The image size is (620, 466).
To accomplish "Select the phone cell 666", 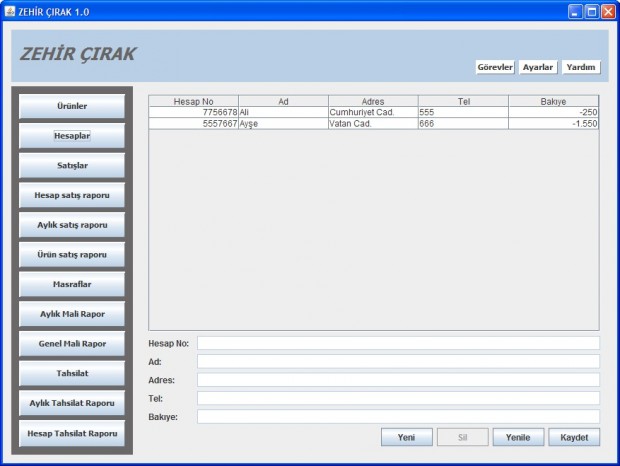I will (463, 124).
